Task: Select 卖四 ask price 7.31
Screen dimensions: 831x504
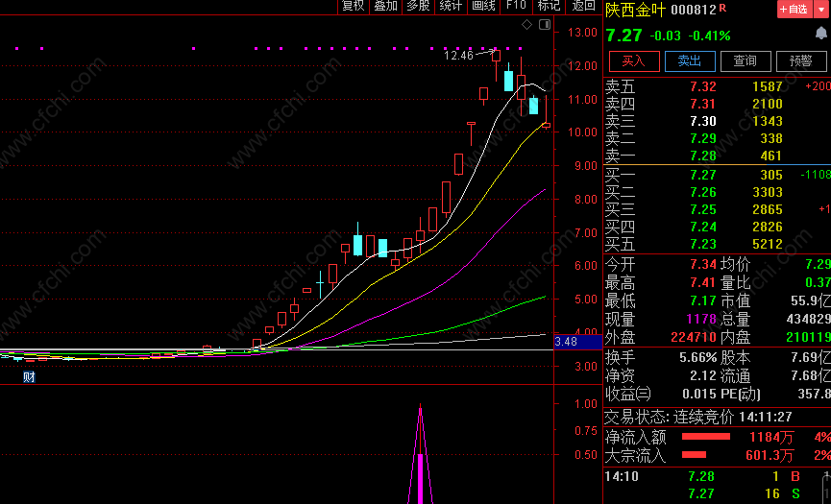Action: click(702, 104)
